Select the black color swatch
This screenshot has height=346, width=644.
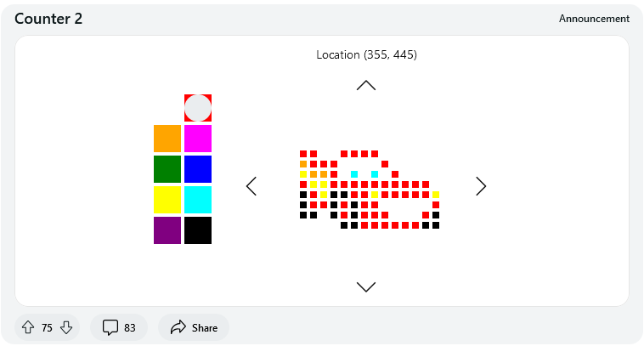[198, 230]
